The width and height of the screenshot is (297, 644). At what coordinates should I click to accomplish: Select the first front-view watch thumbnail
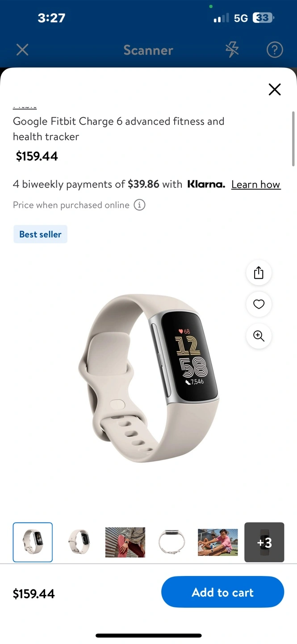pos(33,542)
